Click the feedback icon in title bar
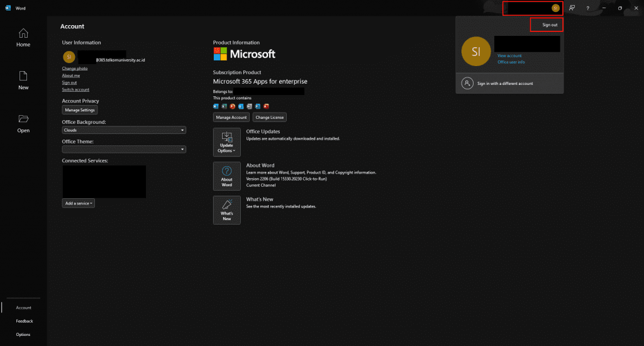 pos(572,8)
